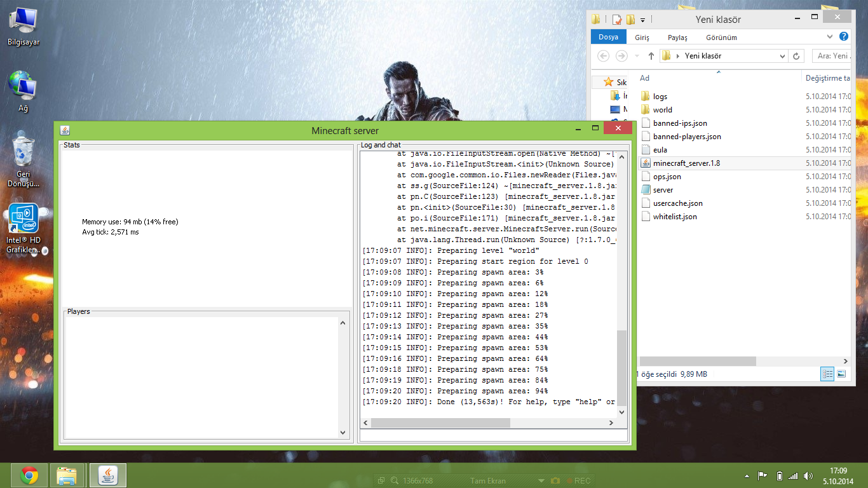
Task: Click the log vertical scrollbar thumb
Action: tap(621, 368)
